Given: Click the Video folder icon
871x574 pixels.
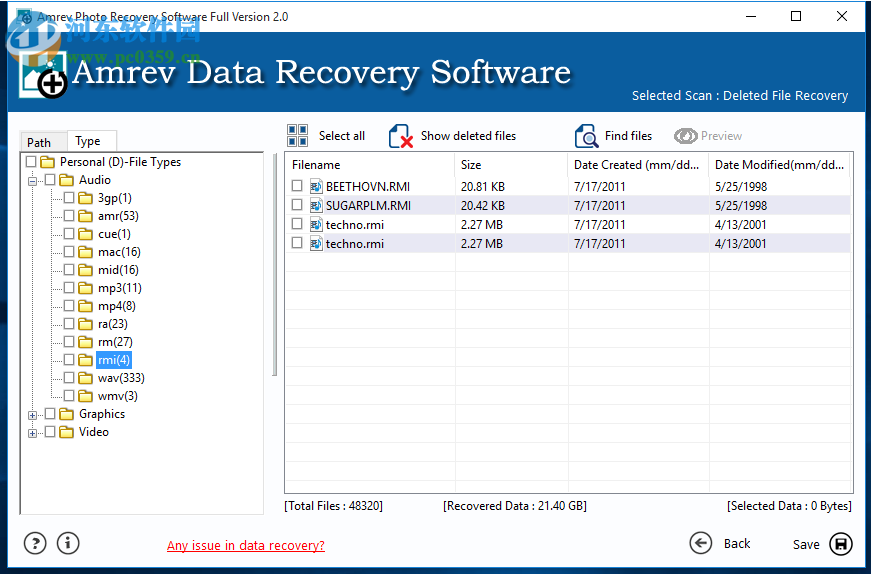Looking at the screenshot, I should point(67,432).
